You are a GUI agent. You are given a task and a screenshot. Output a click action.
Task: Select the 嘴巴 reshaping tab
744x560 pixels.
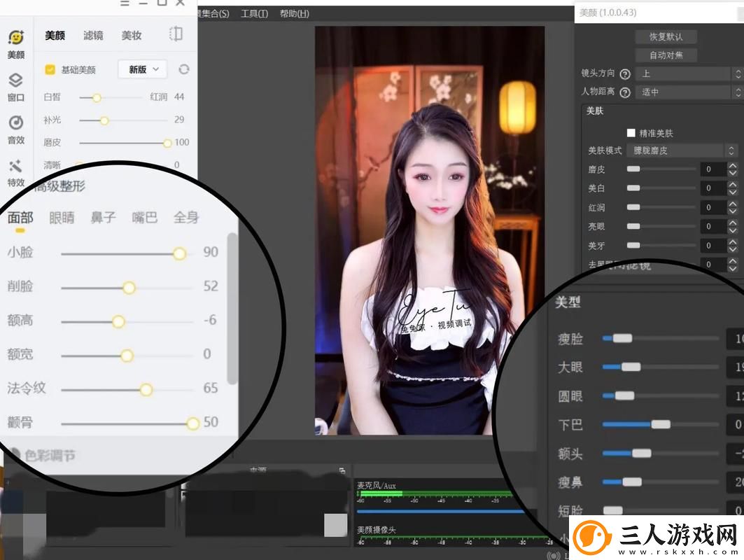click(145, 218)
